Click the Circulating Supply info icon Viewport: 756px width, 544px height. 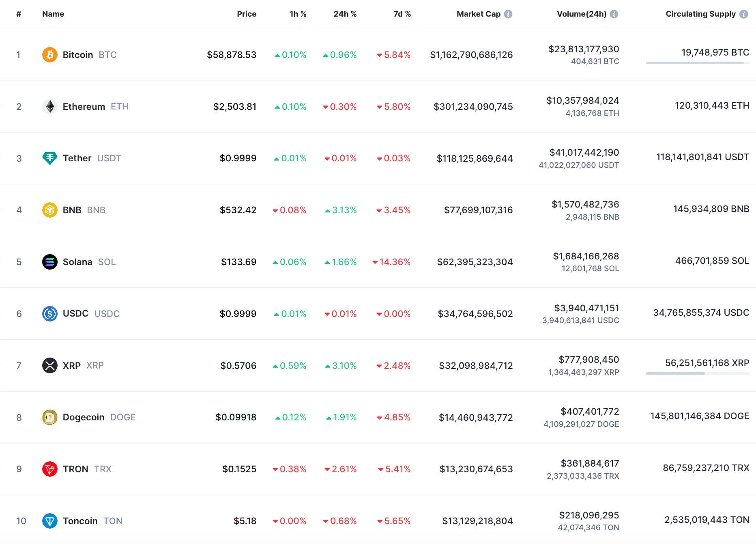coord(743,14)
